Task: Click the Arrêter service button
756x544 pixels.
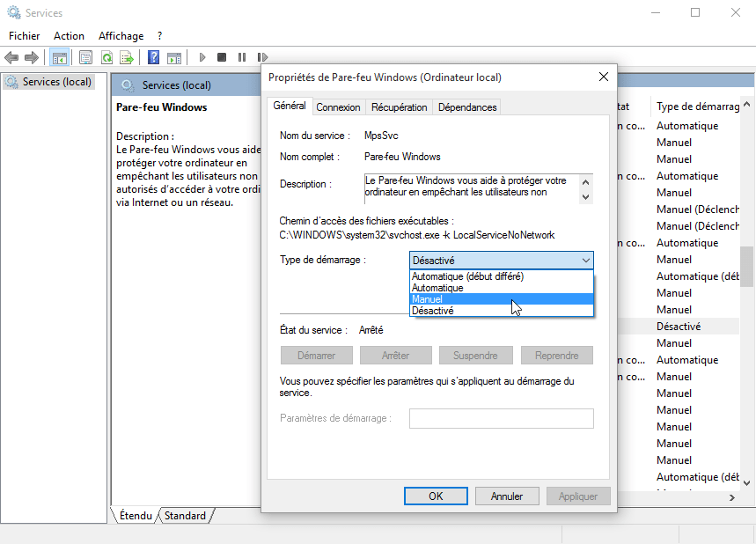Action: point(396,356)
